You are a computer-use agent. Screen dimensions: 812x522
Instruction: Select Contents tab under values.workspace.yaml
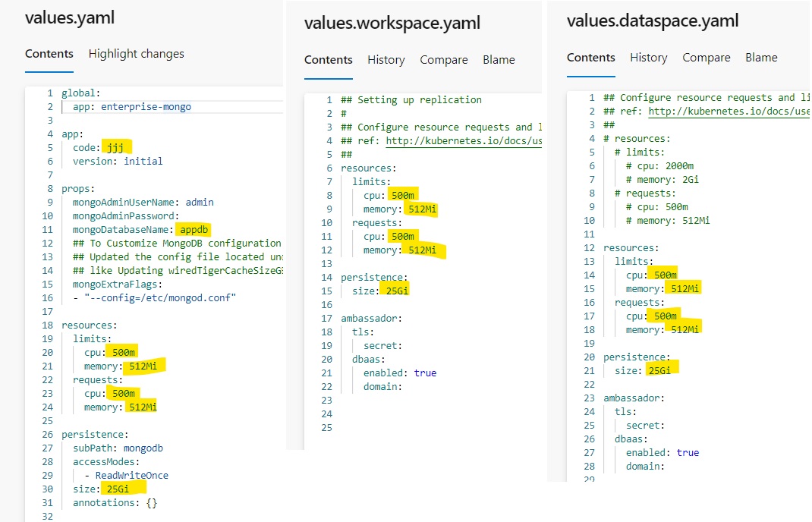pyautogui.click(x=329, y=60)
